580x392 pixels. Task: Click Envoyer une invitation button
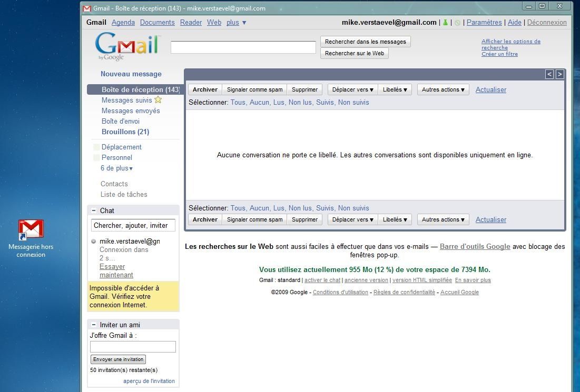(119, 359)
